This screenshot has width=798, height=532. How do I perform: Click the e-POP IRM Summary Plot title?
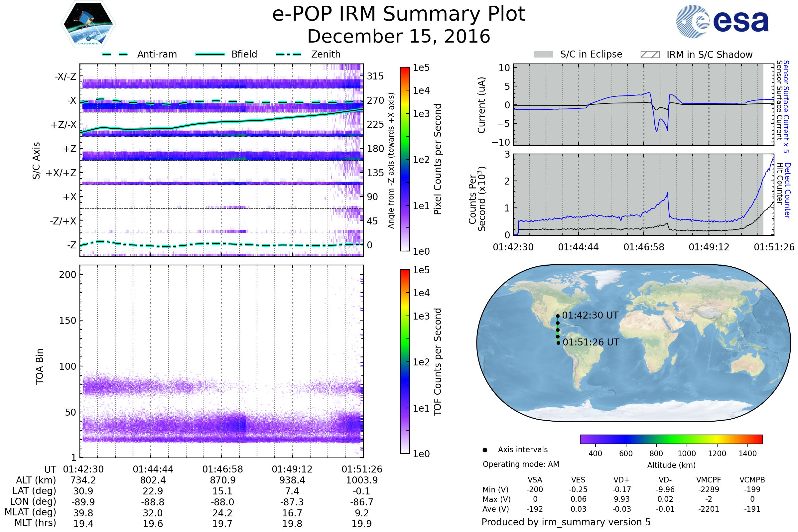point(399,14)
